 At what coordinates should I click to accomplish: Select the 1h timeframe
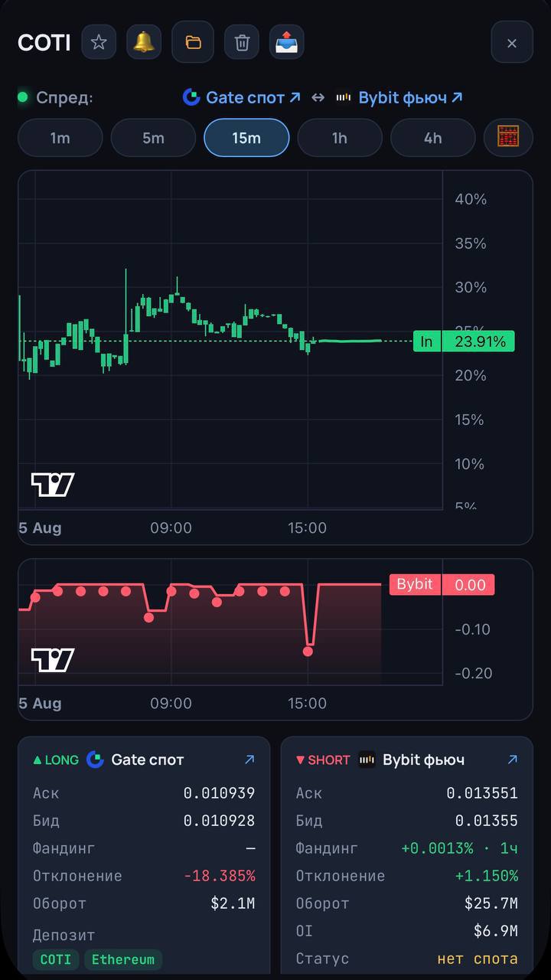340,138
